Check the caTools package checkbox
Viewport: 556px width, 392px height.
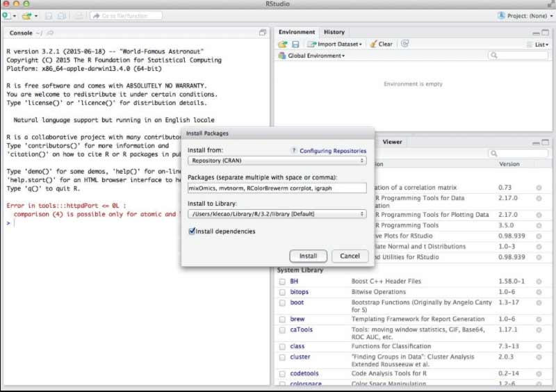(282, 330)
